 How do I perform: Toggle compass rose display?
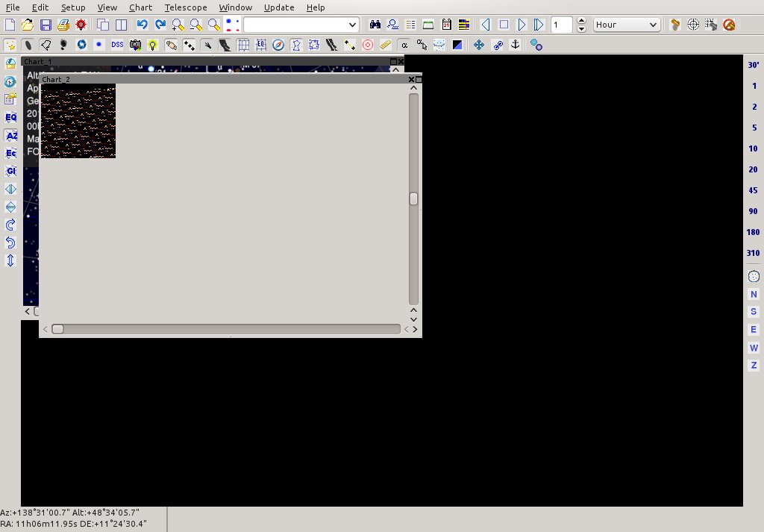(x=278, y=45)
